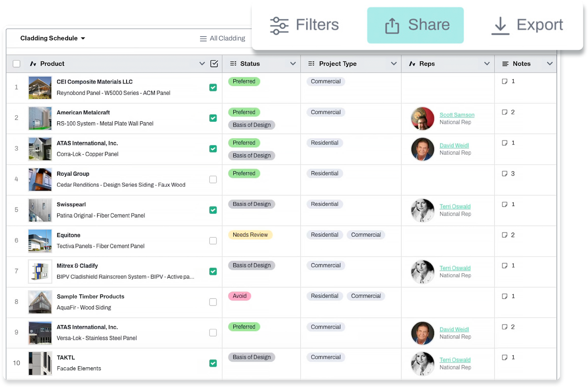Open Scott Samson rep link
Screen dimensions: 588x387
(457, 115)
